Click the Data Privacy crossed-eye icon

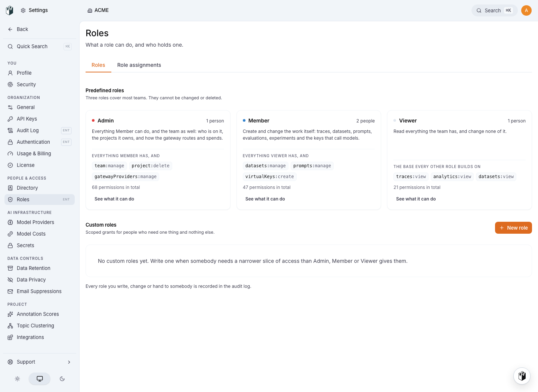pyautogui.click(x=10, y=280)
